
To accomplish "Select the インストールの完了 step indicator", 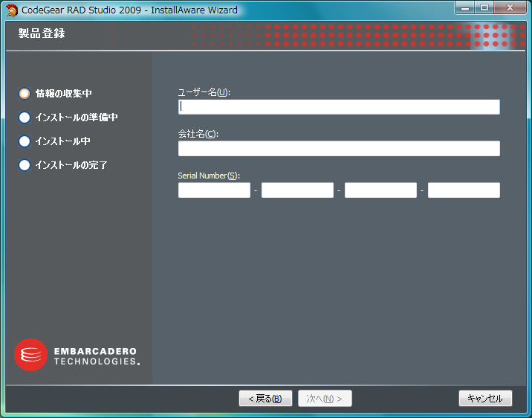I will [x=25, y=165].
